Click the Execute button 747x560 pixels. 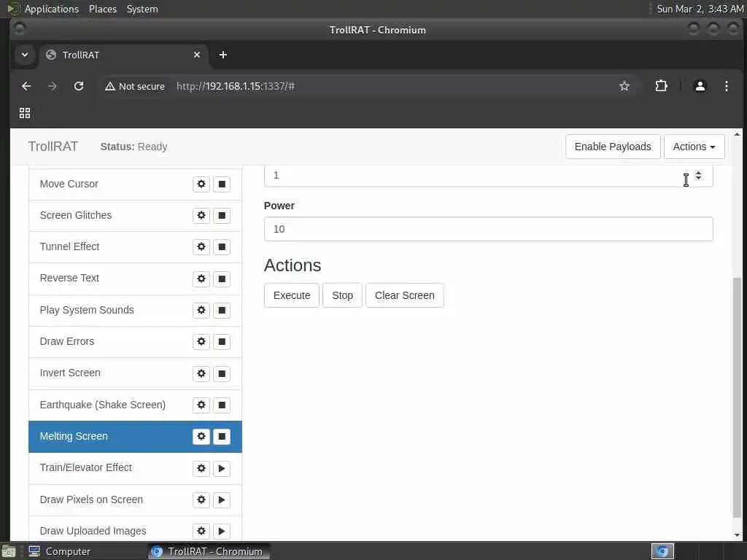292,295
